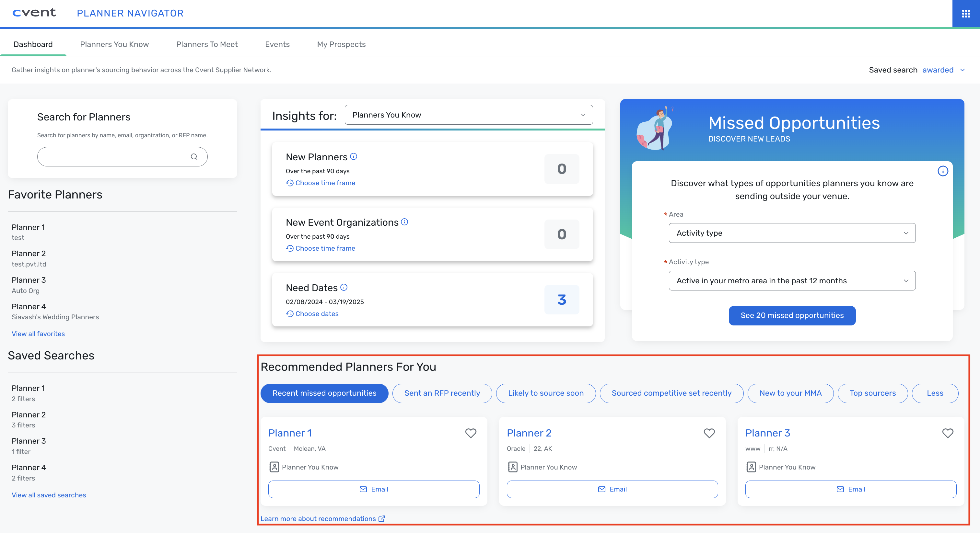Open recommended Planner 2 profile link
The image size is (980, 533).
tap(529, 433)
